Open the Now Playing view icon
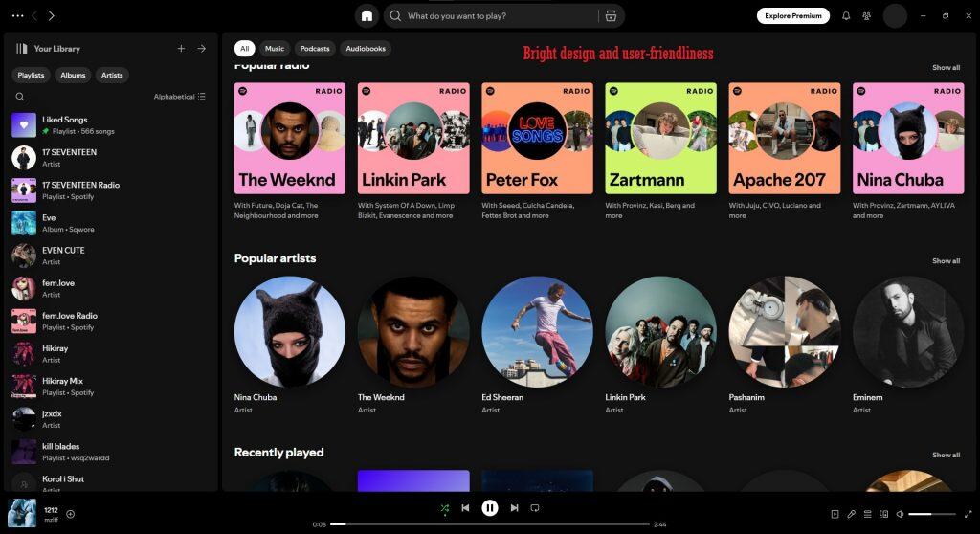980x534 pixels. 835,514
